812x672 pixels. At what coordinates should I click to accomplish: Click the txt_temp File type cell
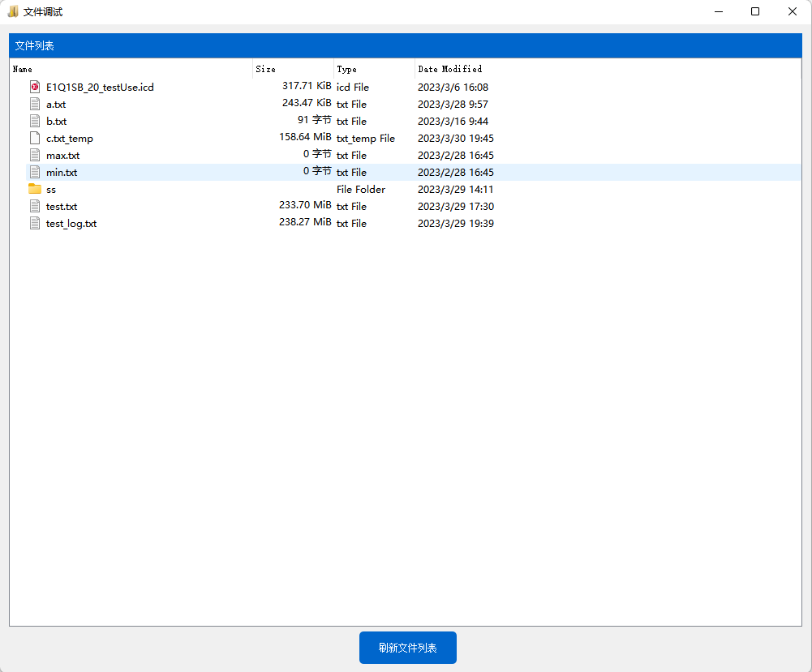(x=366, y=138)
